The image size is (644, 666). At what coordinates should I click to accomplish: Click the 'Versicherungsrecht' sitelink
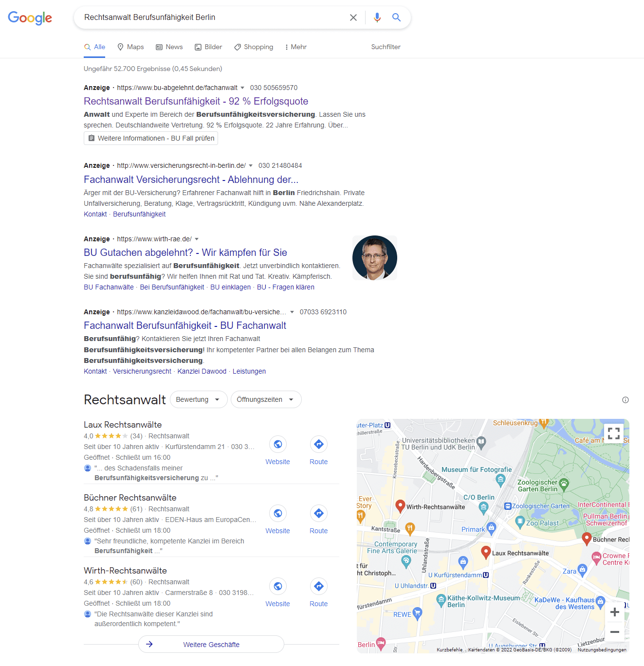[x=142, y=372]
